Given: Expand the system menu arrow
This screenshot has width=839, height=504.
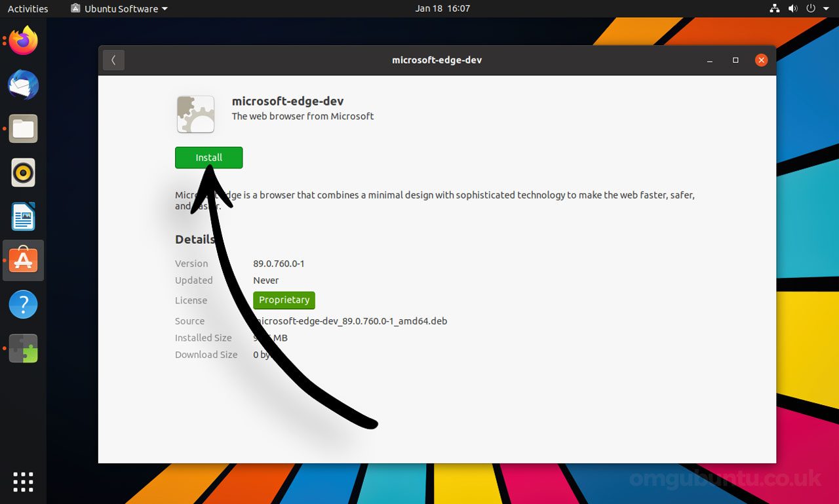Looking at the screenshot, I should [x=825, y=9].
